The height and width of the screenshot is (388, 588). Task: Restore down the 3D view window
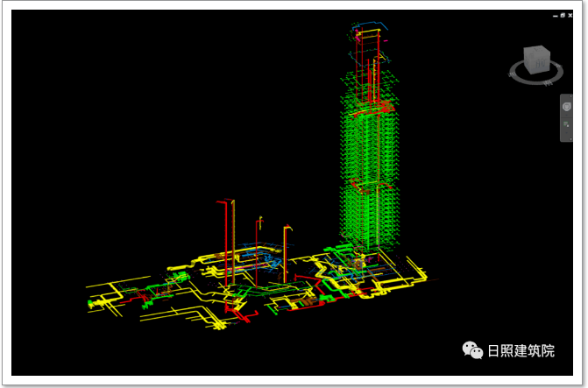(562, 15)
